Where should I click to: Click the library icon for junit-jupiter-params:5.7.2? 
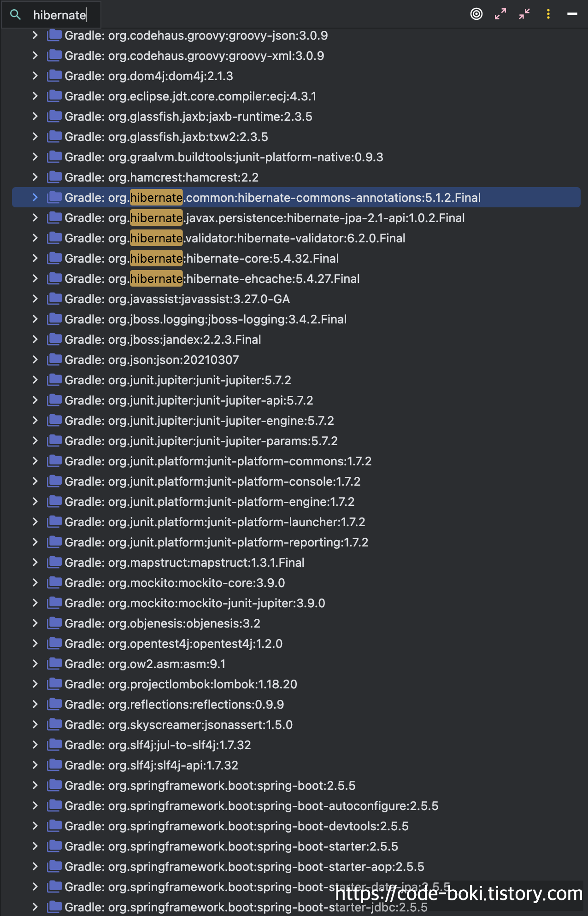pos(54,440)
